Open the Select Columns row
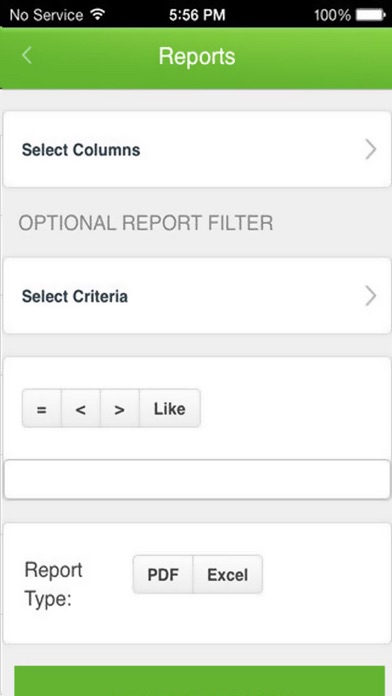Image resolution: width=392 pixels, height=696 pixels. click(x=197, y=149)
